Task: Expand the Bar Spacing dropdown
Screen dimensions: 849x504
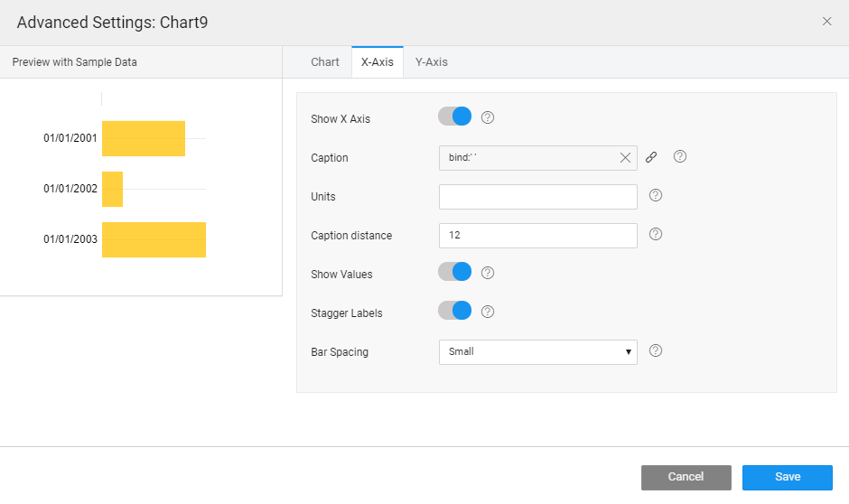Action: click(537, 351)
